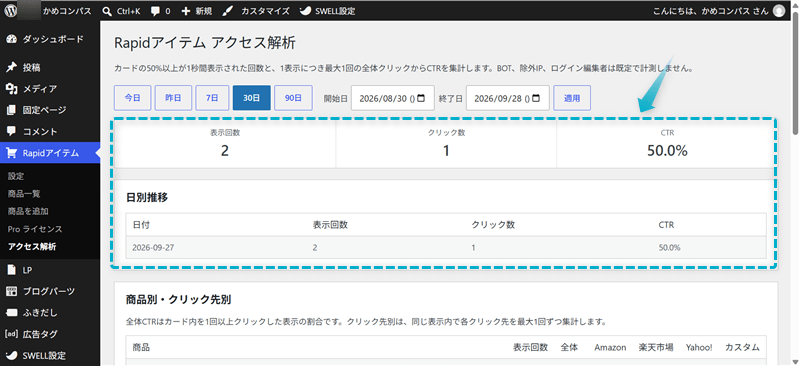Focus the 終了日 date field
The width and height of the screenshot is (800, 366).
508,98
